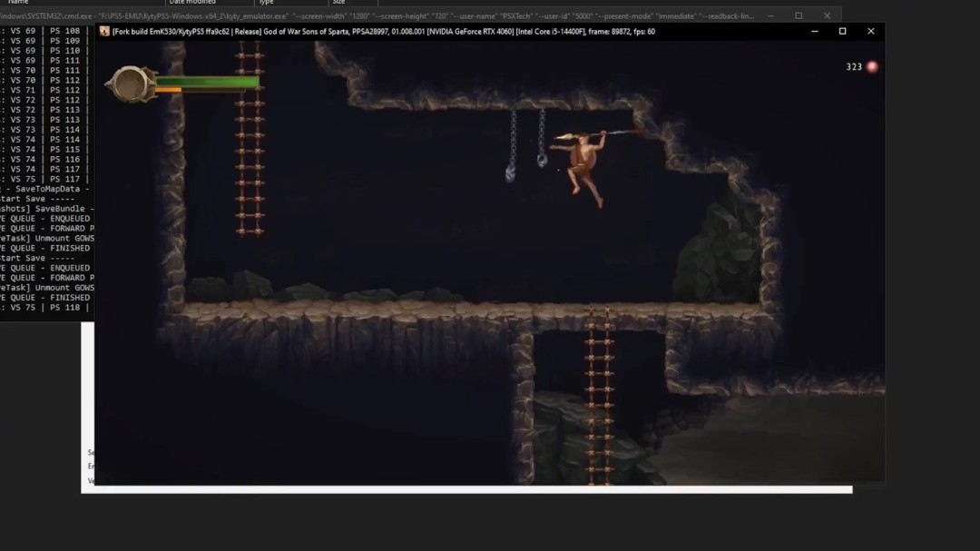Click console line 'VS 69 | PS 110'

click(x=44, y=51)
